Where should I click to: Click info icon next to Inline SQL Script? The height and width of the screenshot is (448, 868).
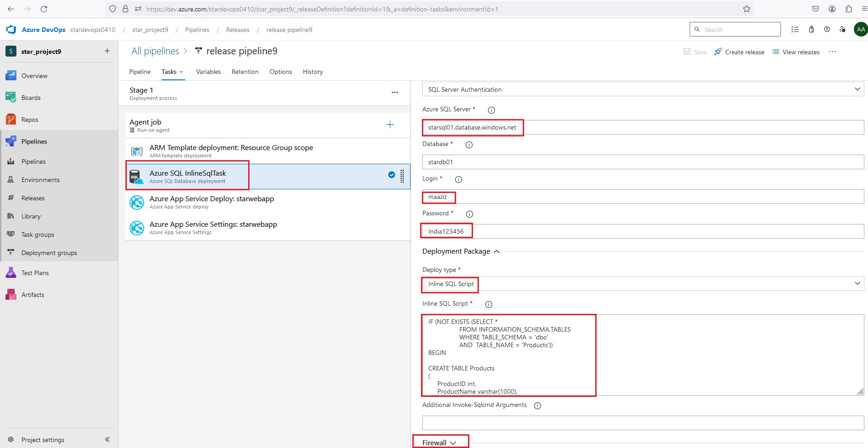pos(489,304)
